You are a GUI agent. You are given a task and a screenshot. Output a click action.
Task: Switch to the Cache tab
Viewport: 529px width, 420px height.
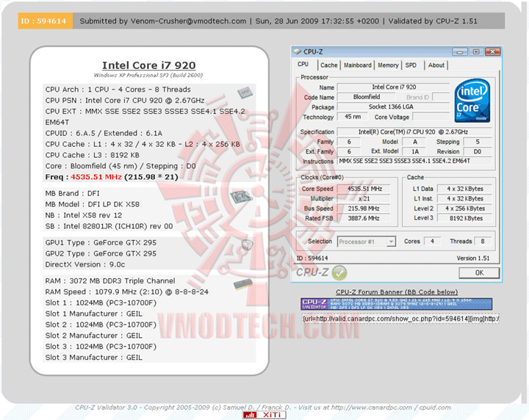point(329,65)
